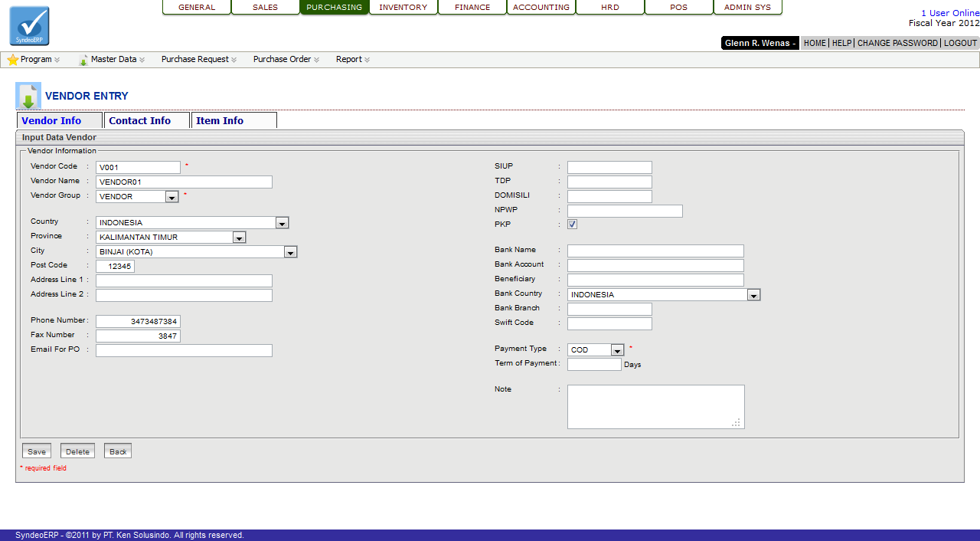Click the Vendor Entry document icon
This screenshot has height=541, width=980.
(28, 97)
